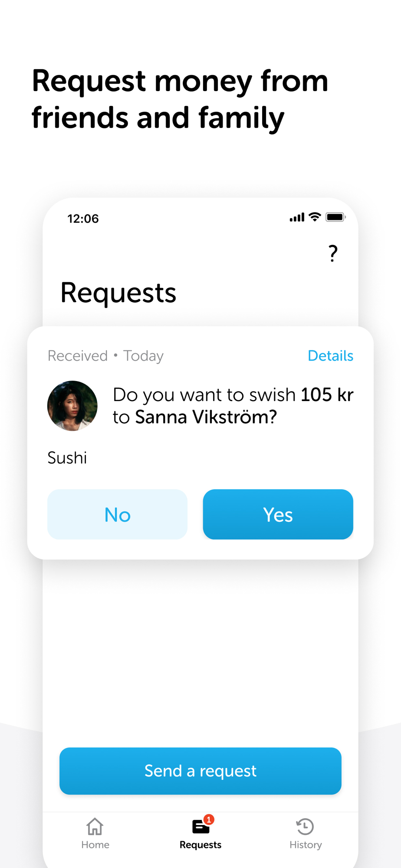
Task: Tap the Wi-Fi status icon
Action: (315, 217)
